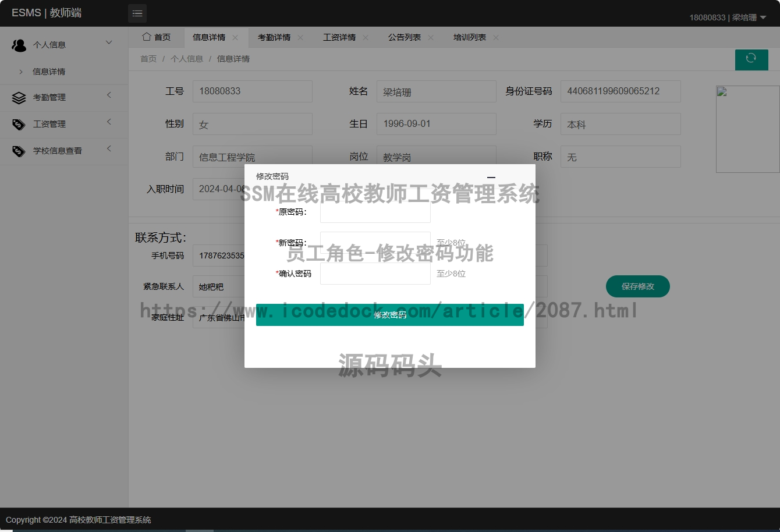The image size is (780, 532).
Task: Click the 学校信息查看 tag icon
Action: [x=19, y=151]
